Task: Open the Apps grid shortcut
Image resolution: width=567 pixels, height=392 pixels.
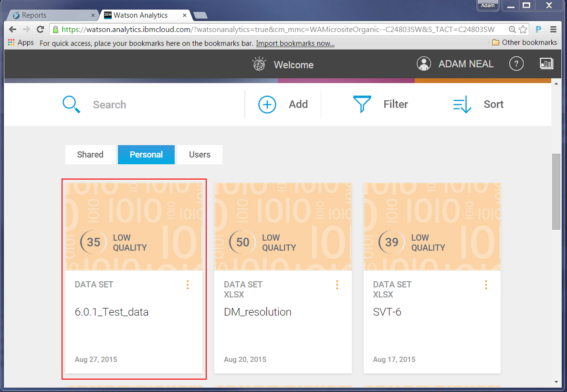Action: point(21,42)
